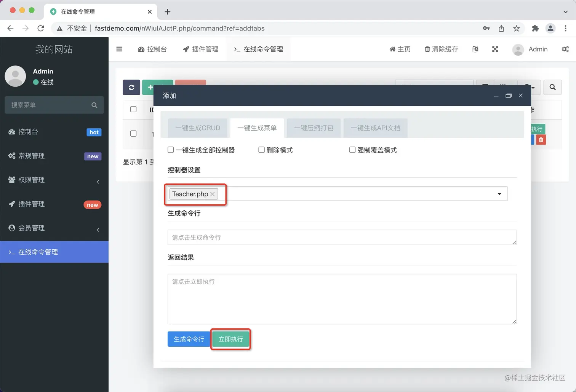Switch to 一键生成CRUD tab

click(198, 128)
